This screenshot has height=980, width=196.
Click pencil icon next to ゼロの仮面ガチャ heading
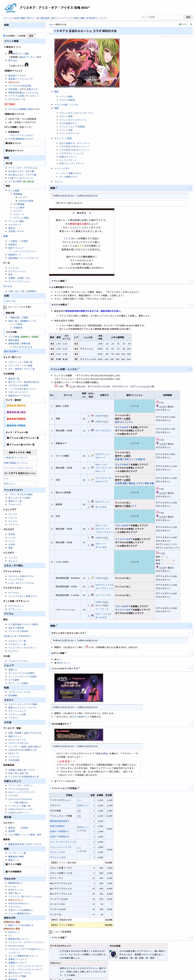tap(70, 724)
